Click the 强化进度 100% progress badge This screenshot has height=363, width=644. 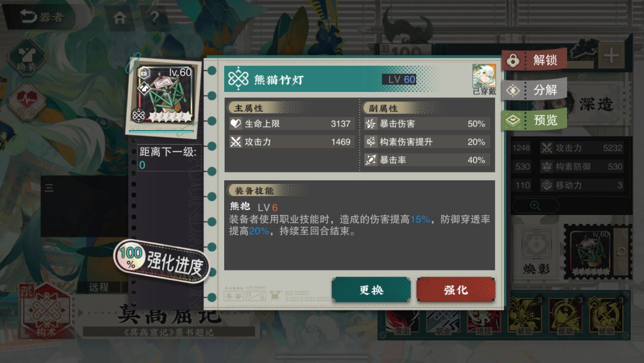pyautogui.click(x=162, y=262)
